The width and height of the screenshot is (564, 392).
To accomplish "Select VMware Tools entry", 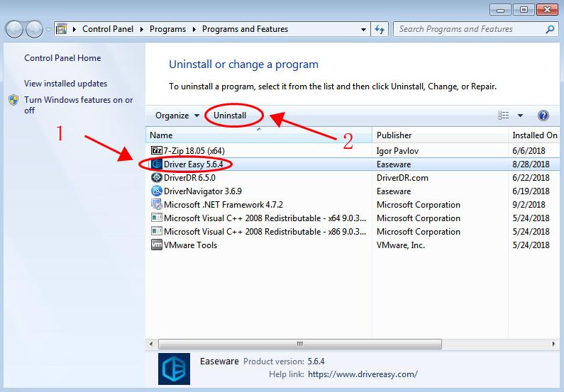I will click(x=190, y=245).
